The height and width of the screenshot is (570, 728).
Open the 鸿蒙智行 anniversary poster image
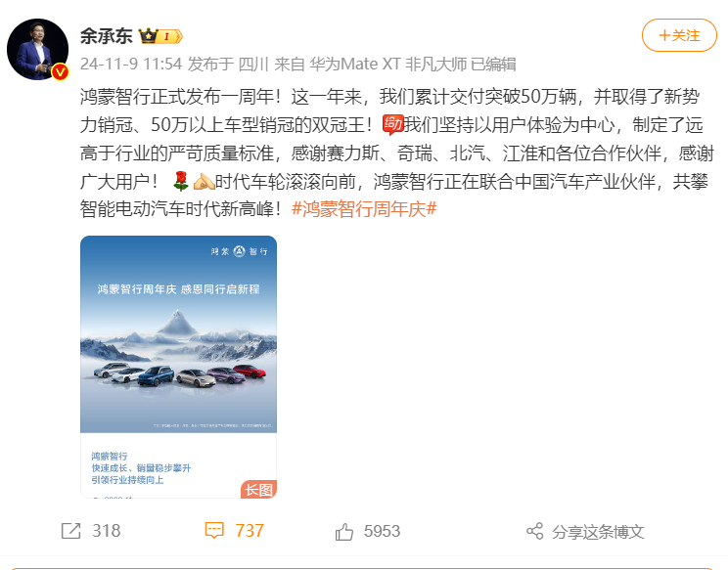[x=178, y=367]
